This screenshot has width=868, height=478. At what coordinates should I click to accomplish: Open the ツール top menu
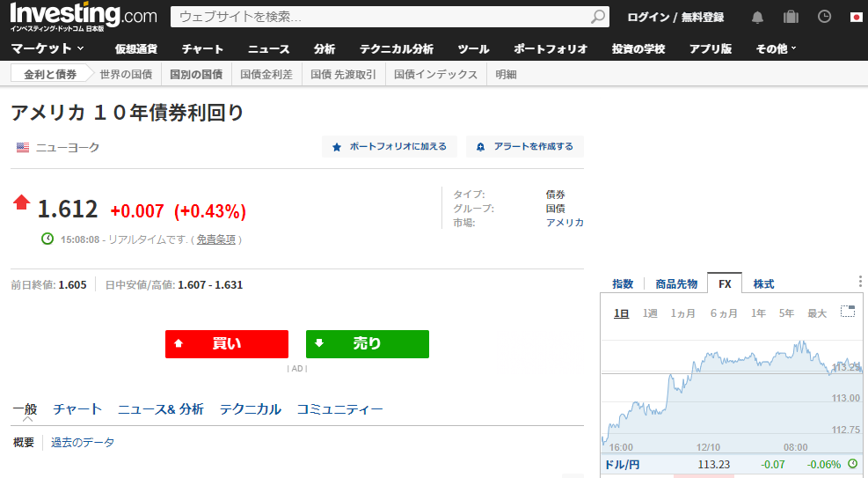pos(473,48)
